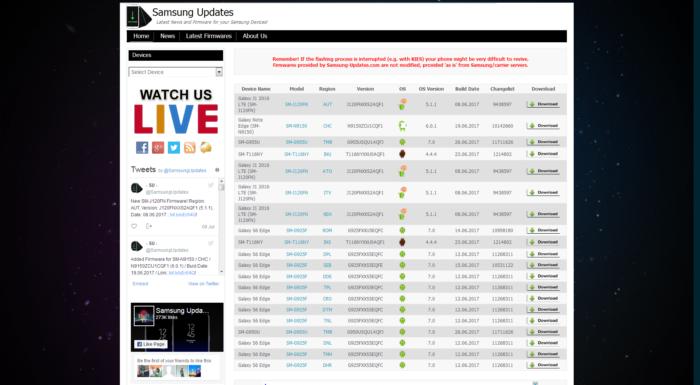Screen dimensions: 700x385
Task: Click Download for the SEB region row
Action: 543,265
